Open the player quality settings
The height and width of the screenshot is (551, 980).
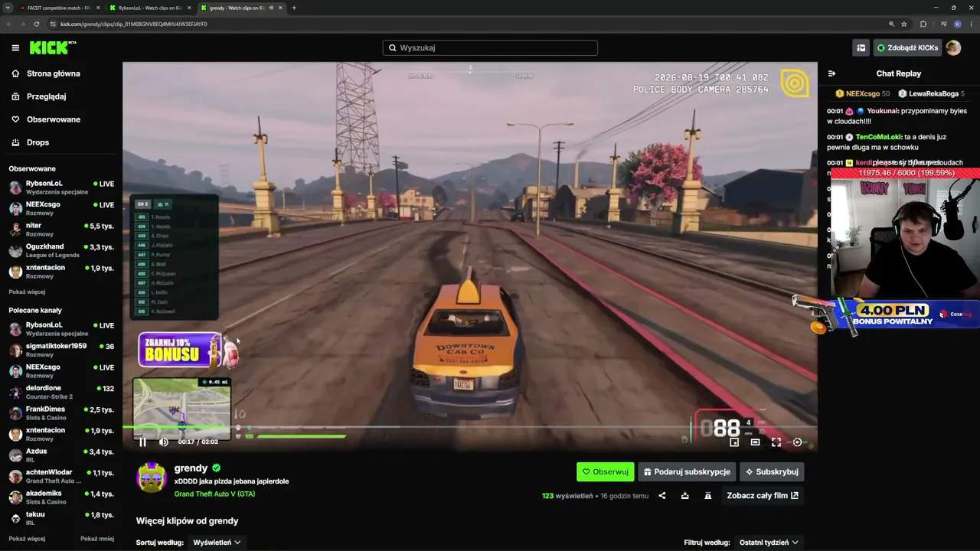(x=797, y=442)
